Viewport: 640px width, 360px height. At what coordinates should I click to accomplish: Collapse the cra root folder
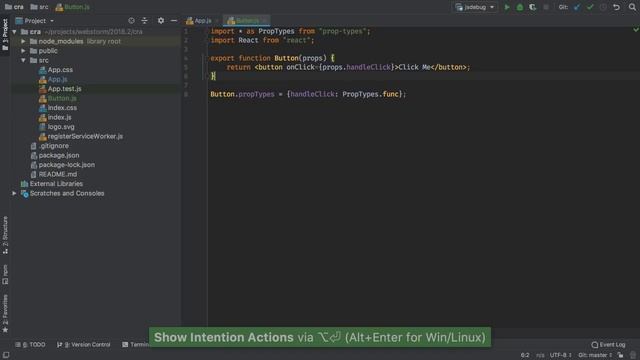pyautogui.click(x=14, y=32)
